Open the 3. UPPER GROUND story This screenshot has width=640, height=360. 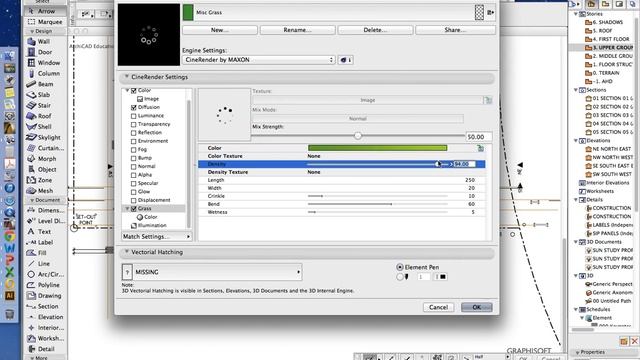pos(609,47)
